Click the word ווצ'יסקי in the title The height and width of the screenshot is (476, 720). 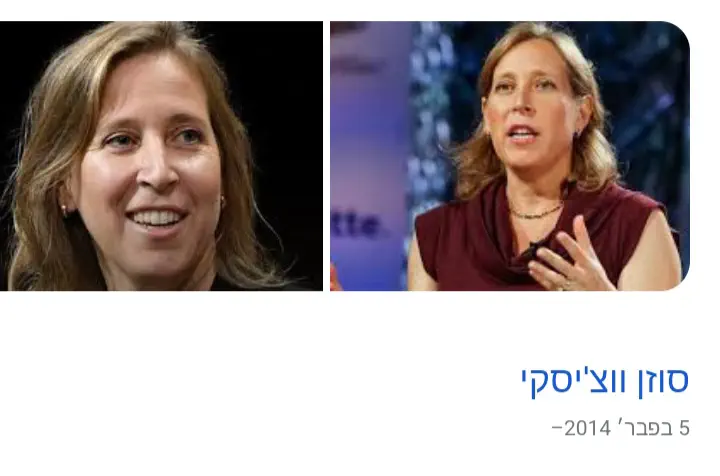point(573,381)
